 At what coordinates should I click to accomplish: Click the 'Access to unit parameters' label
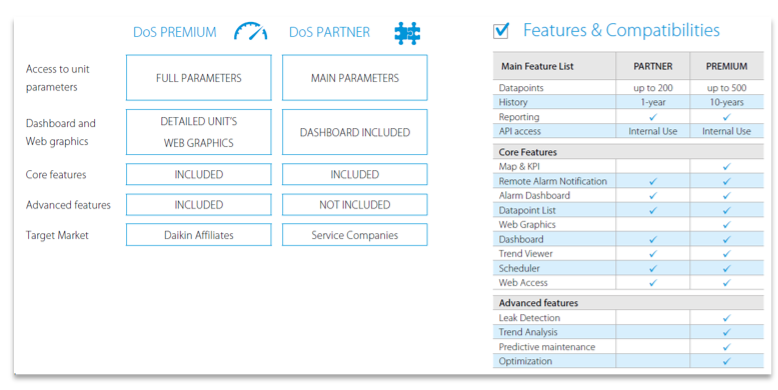[58, 78]
